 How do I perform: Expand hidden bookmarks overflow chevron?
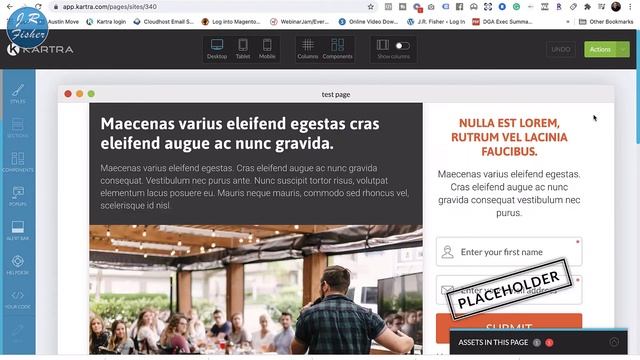click(x=568, y=22)
